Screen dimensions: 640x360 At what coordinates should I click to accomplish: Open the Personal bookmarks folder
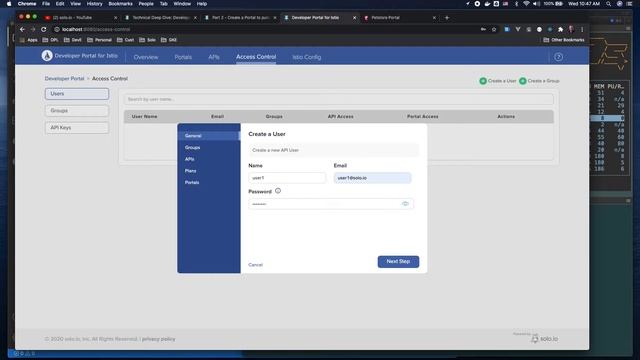click(x=99, y=40)
